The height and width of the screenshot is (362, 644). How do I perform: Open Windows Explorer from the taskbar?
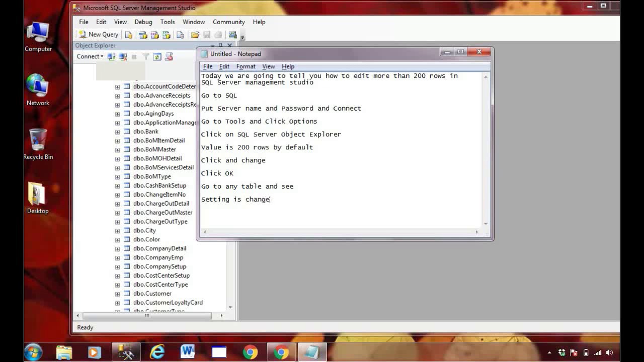tap(64, 352)
